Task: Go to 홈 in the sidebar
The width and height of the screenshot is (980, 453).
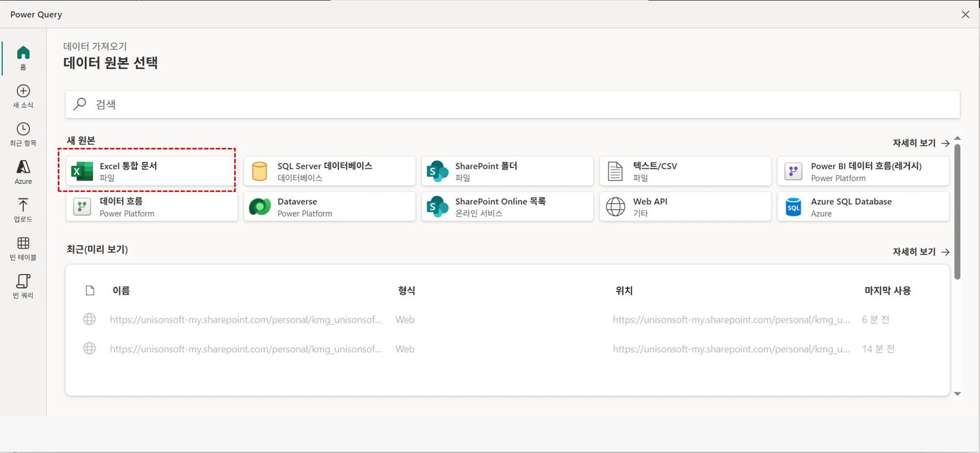Action: 23,57
